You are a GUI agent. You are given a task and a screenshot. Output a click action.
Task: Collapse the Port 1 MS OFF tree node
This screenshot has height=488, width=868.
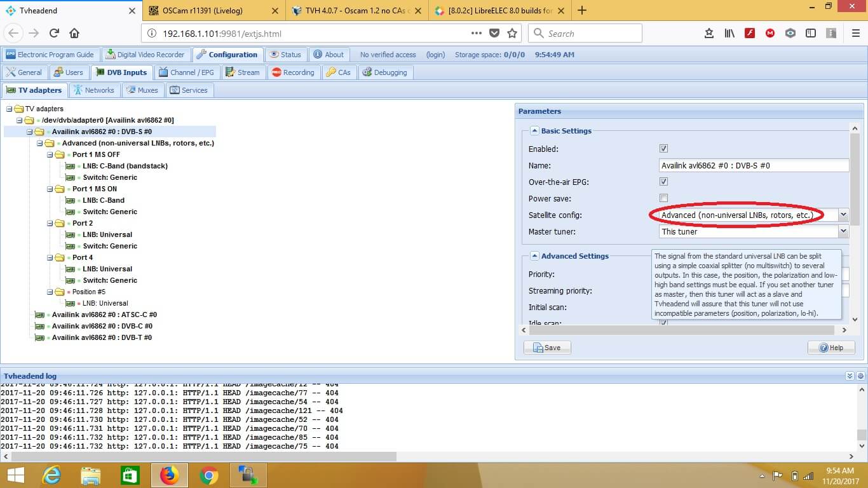pos(50,154)
